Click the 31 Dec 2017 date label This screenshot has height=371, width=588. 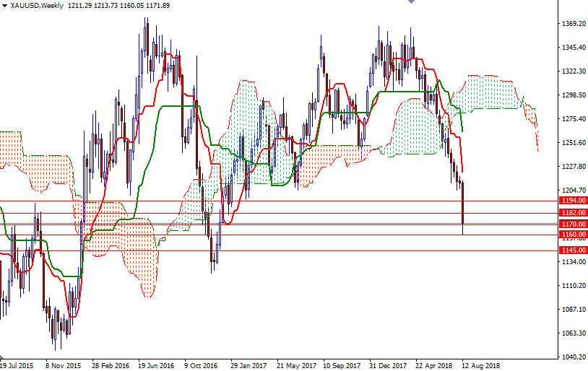pos(389,366)
